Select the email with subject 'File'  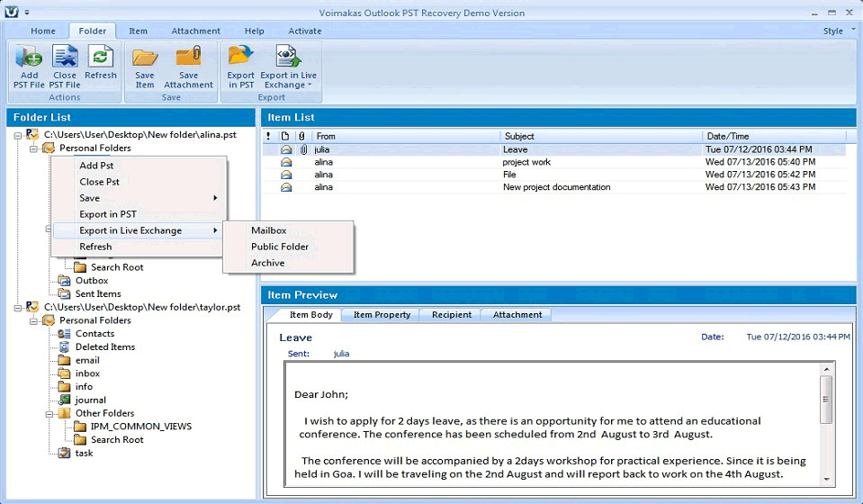pyautogui.click(x=553, y=175)
